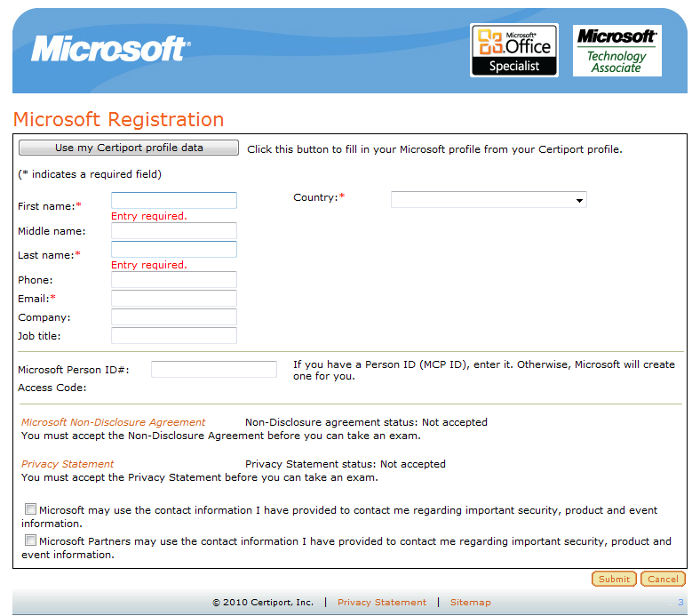Click the Privacy Statement status: Not accepted text
700x616 pixels.
click(345, 464)
